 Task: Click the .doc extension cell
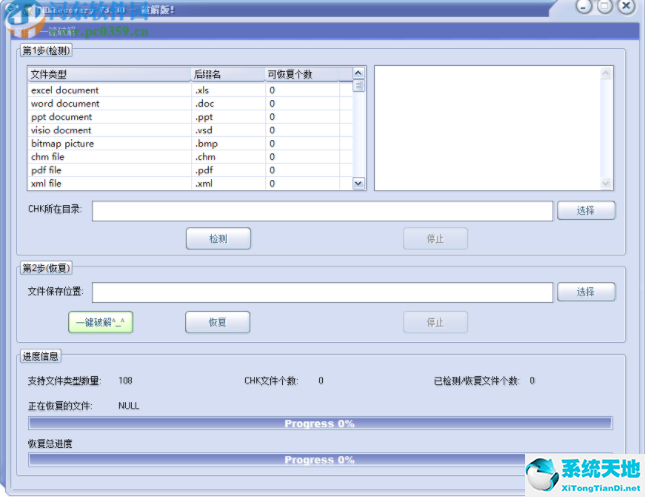click(228, 103)
